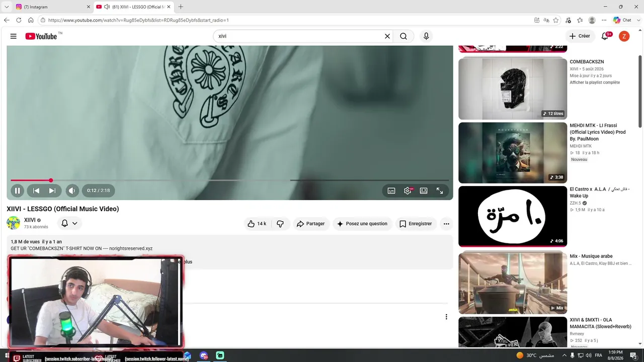Close the YouTube LESSGO tab

pyautogui.click(x=169, y=7)
